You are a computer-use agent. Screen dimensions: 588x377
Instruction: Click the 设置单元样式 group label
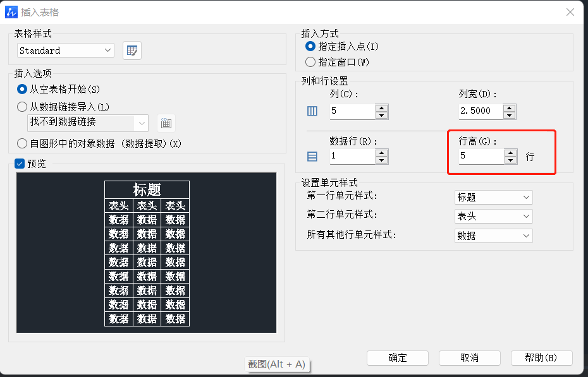coord(329,183)
